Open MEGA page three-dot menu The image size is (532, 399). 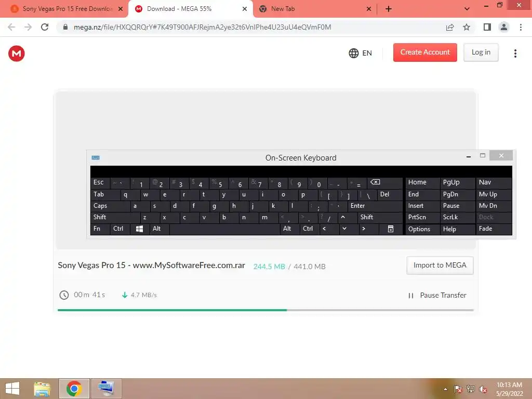pos(515,54)
